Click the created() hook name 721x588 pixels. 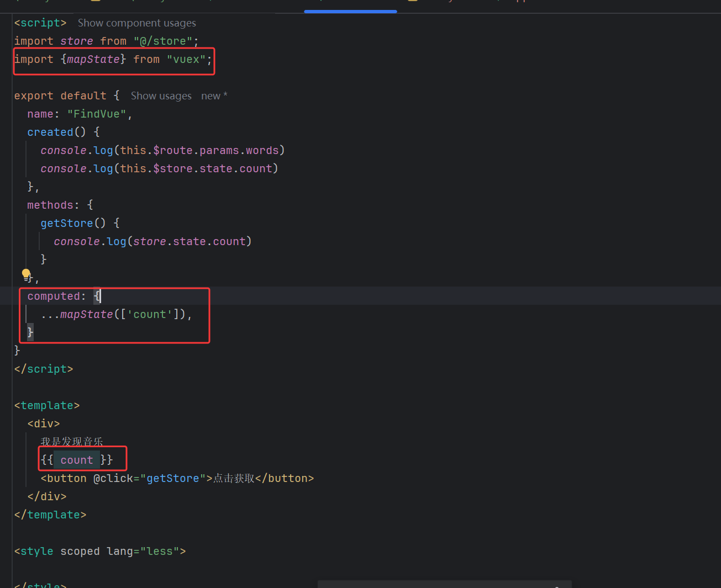tap(50, 133)
